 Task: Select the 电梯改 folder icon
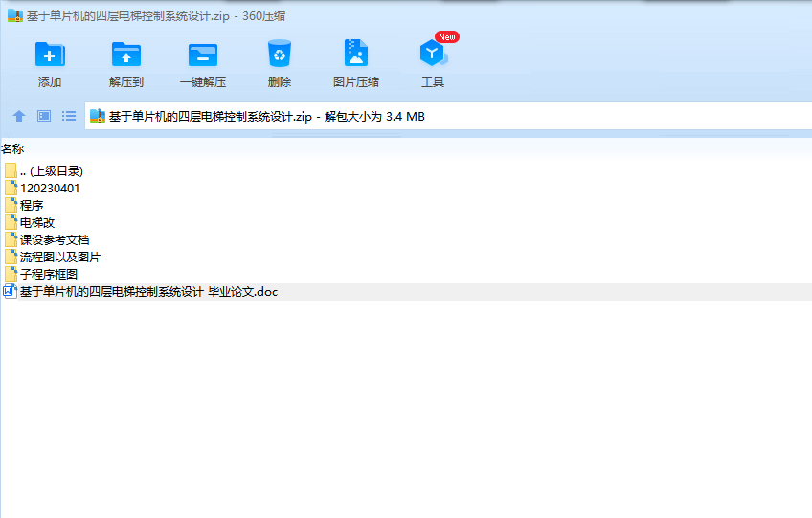pos(11,222)
